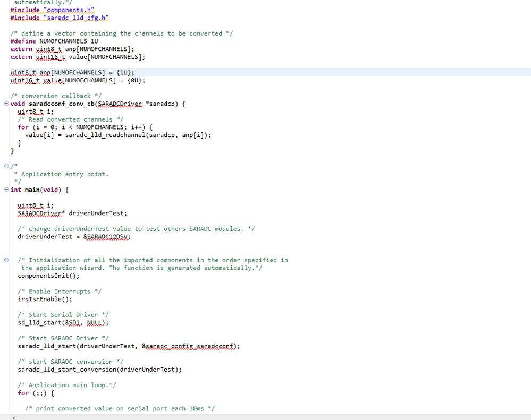Click 'change driverUnderTest value' comment
Image resolution: width=531 pixels, height=420 pixels.
coord(137,229)
